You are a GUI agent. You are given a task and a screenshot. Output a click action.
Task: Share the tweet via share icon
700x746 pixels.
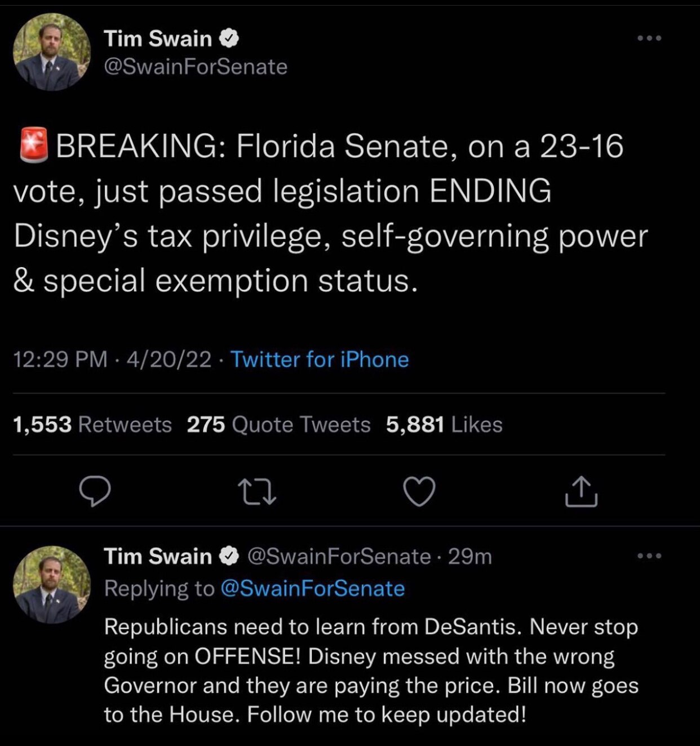pos(581,491)
